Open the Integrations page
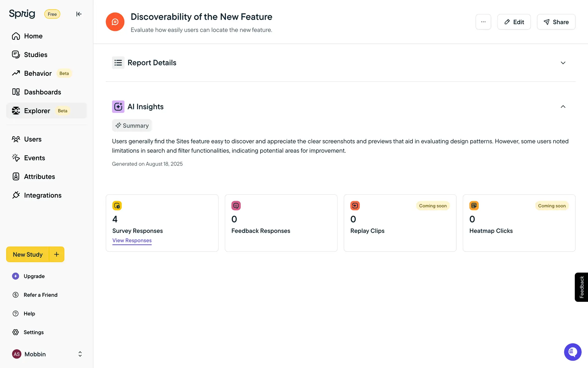 click(43, 195)
